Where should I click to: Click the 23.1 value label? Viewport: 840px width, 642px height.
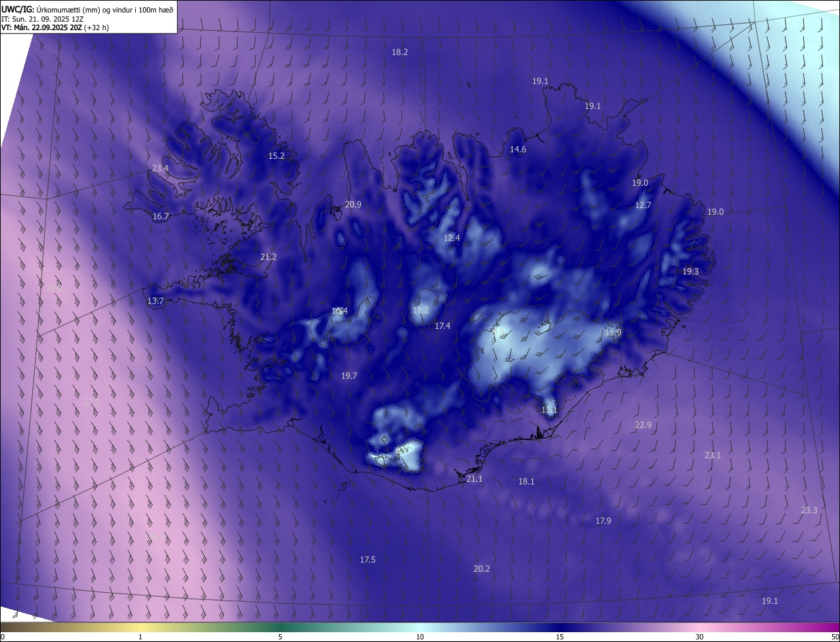pyautogui.click(x=713, y=456)
